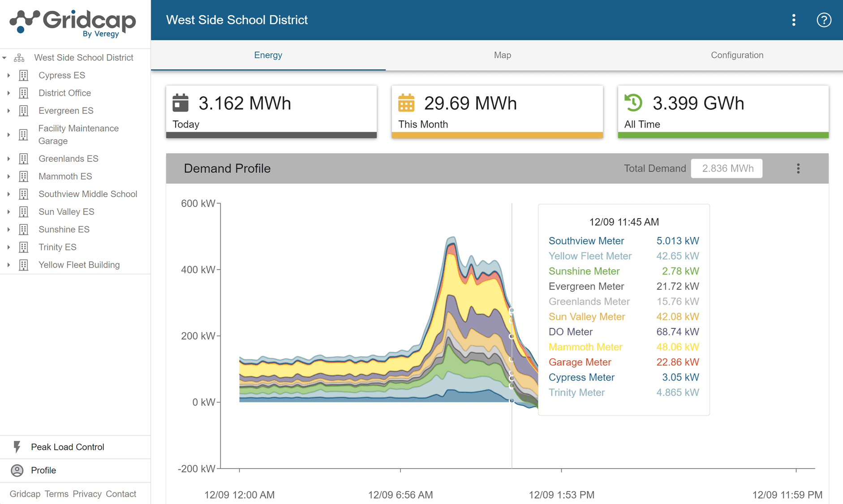Collapse the West Side School District tree

pos(4,57)
